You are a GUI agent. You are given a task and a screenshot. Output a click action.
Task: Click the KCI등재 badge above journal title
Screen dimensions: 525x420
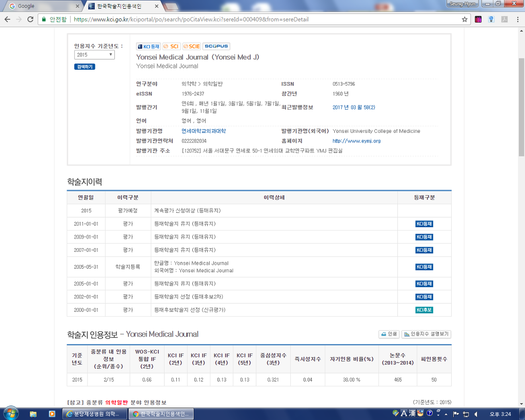148,46
